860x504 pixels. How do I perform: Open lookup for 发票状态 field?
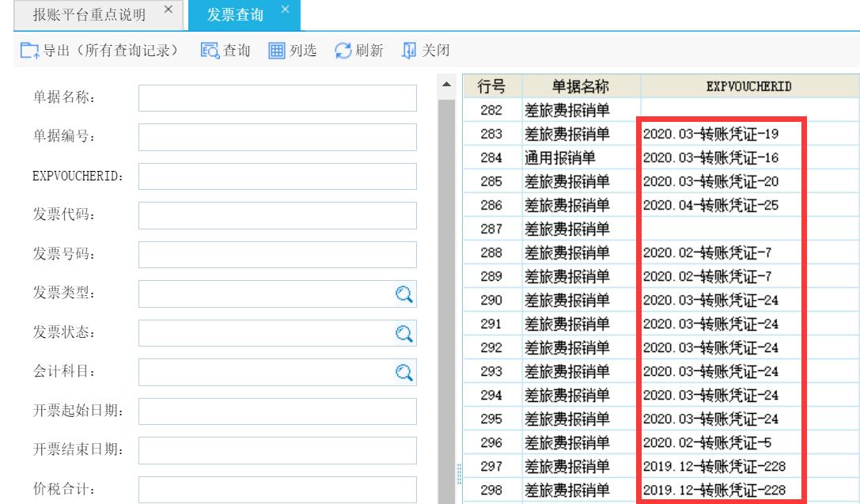pos(404,333)
